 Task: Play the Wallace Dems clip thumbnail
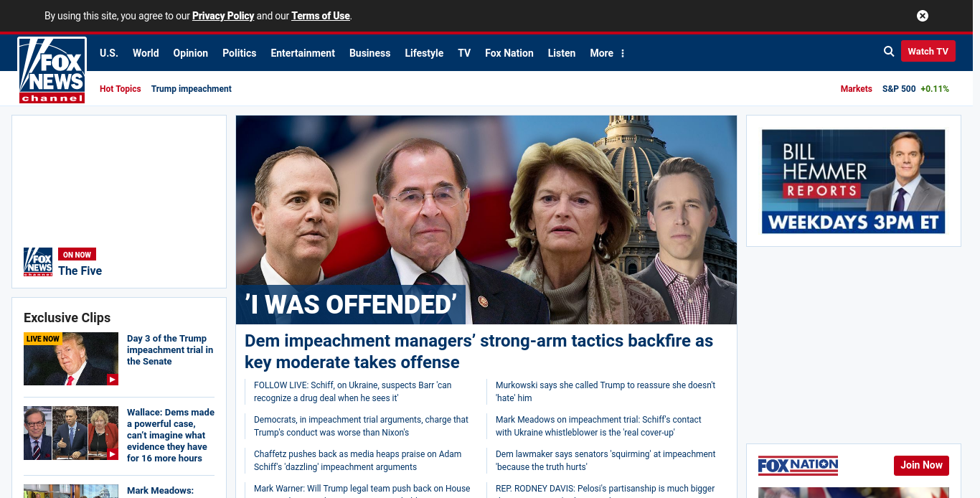click(x=71, y=433)
